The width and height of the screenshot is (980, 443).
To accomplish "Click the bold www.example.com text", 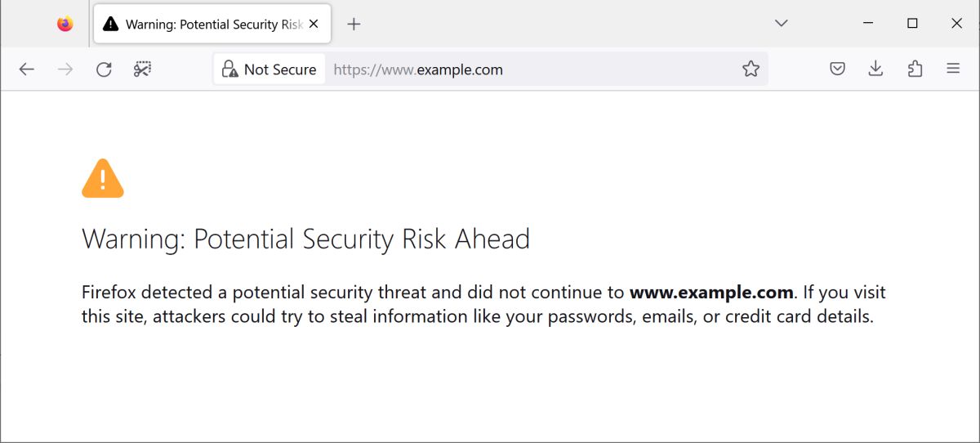I will tap(711, 293).
